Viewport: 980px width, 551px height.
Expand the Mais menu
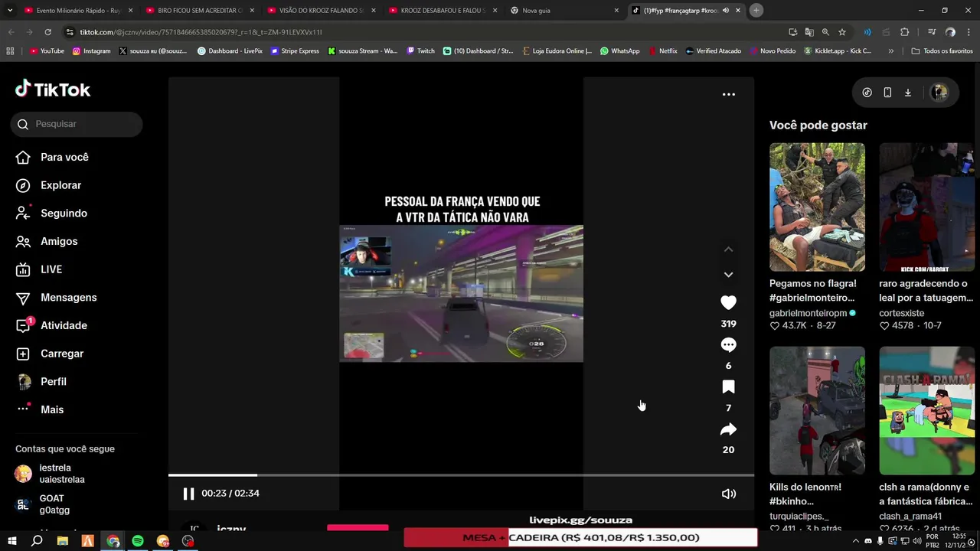click(x=40, y=409)
